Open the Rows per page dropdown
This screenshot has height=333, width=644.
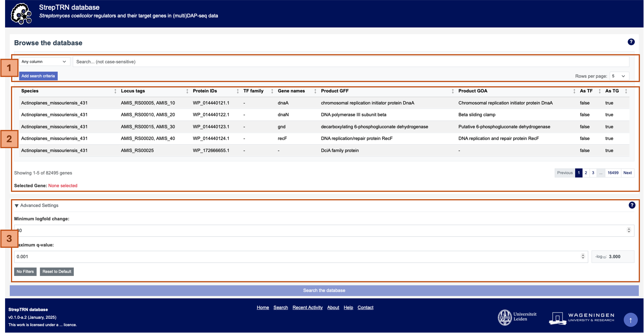coord(619,76)
